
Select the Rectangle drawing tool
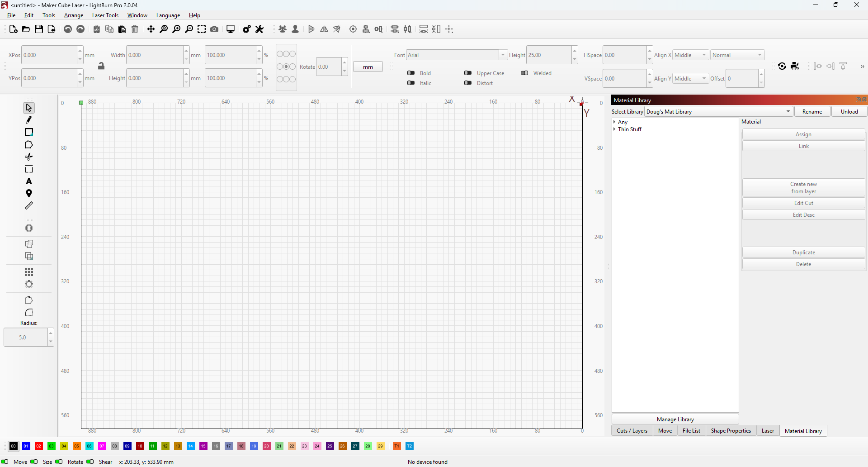click(29, 132)
